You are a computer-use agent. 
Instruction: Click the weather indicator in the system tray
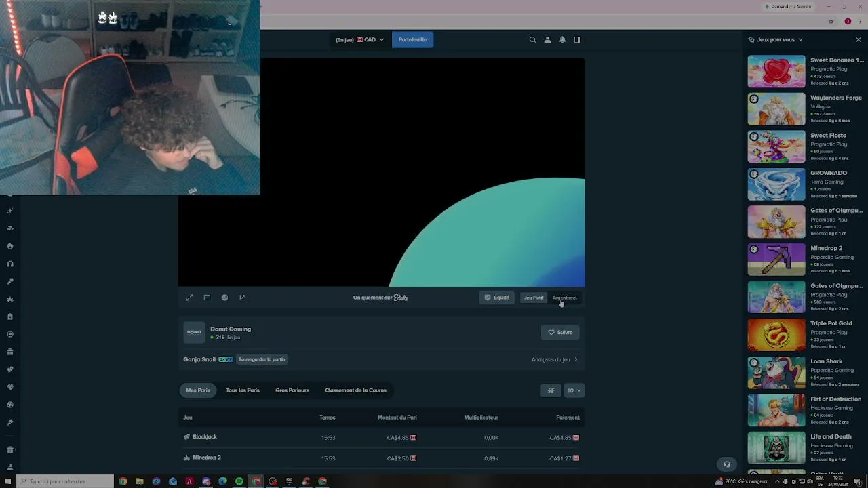pos(742,481)
